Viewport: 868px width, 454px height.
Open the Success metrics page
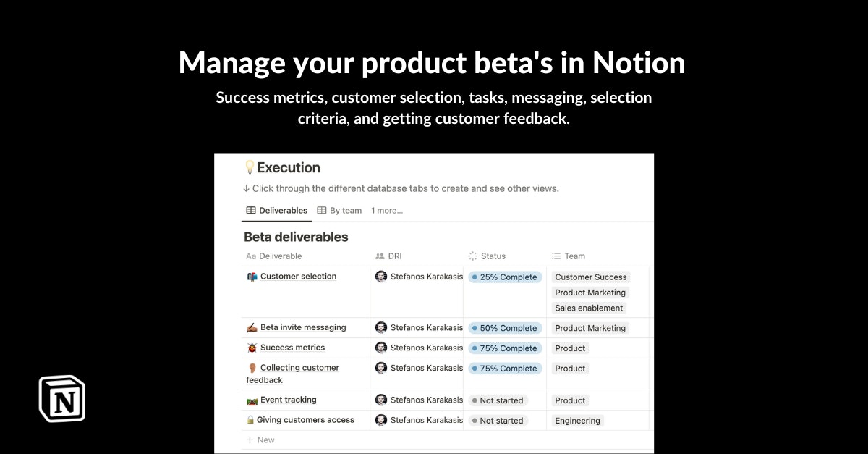[x=293, y=348]
